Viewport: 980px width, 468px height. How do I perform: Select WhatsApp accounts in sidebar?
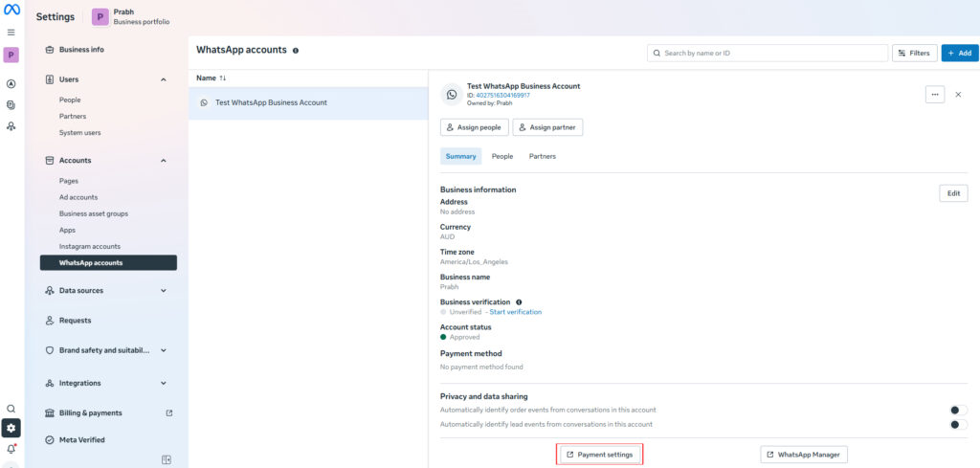(108, 263)
